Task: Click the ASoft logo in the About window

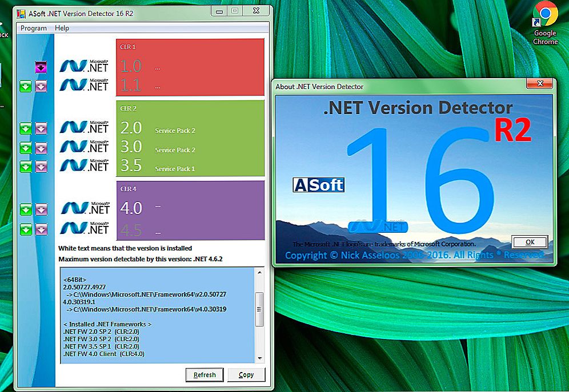Action: 319,185
